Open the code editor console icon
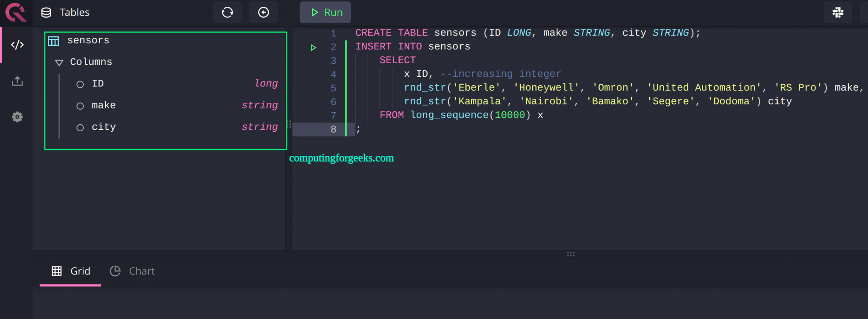This screenshot has width=868, height=319. 17,45
